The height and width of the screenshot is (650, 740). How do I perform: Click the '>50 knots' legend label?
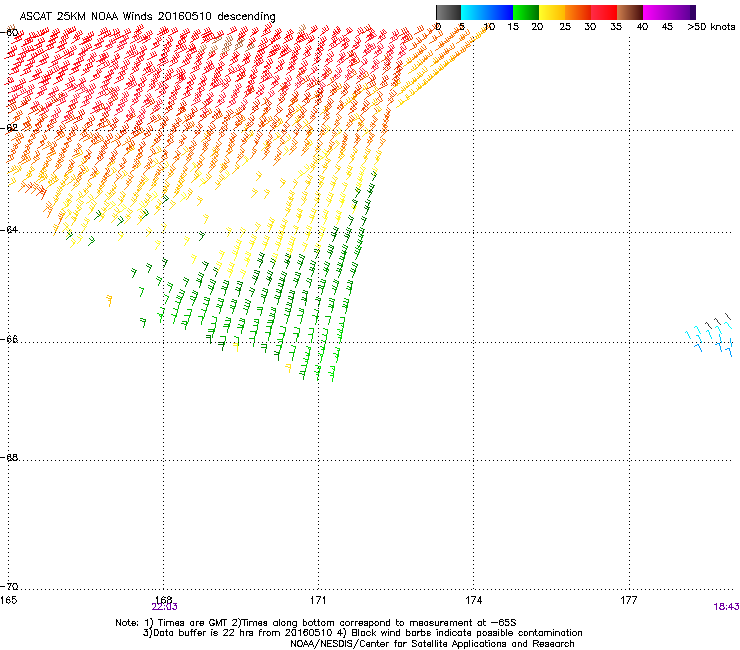711,27
